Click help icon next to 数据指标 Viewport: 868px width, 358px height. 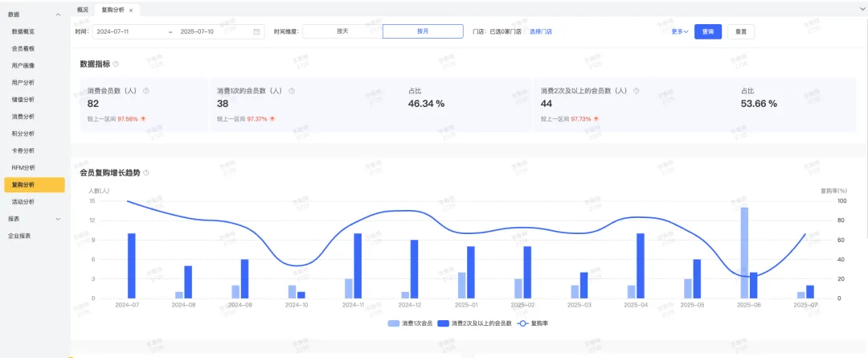coord(117,64)
